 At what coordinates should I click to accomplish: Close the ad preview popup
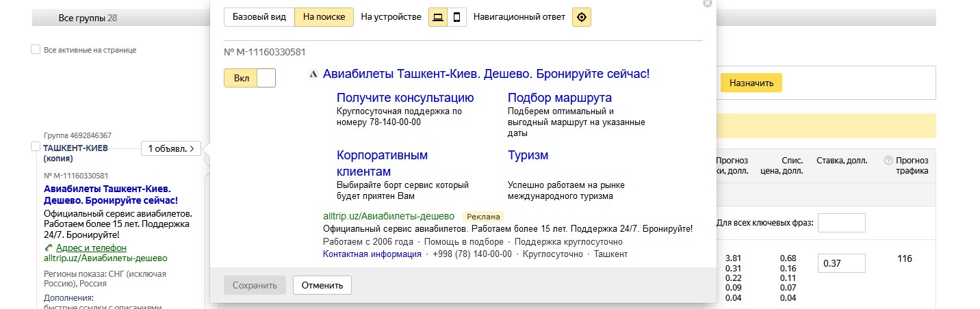[x=708, y=3]
